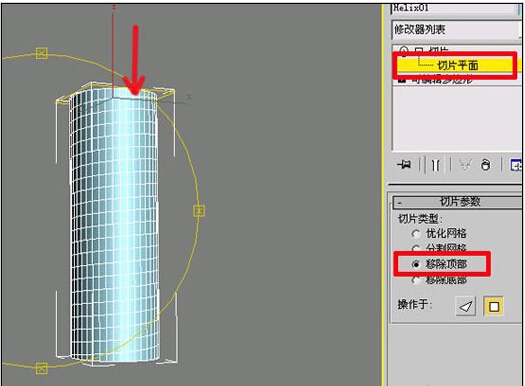
Task: Click the bottom-left yellow slice gizmo handle
Action: 42,368
